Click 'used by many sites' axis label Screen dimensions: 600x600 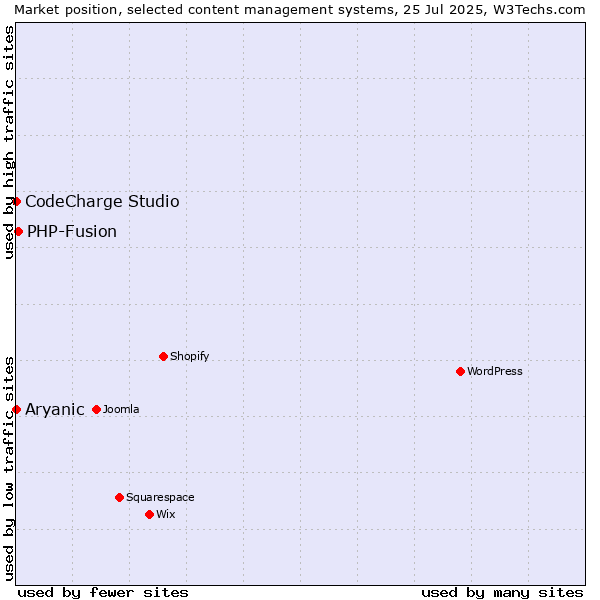click(x=502, y=593)
